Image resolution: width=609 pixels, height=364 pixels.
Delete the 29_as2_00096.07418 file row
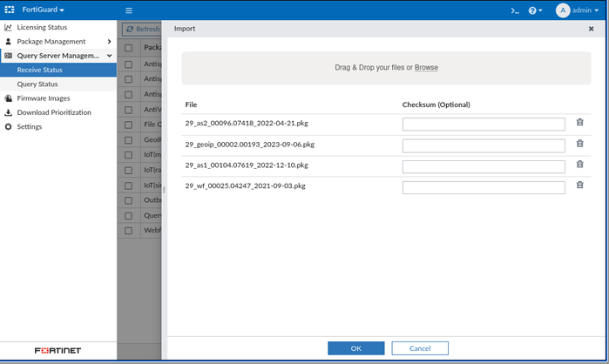click(x=580, y=122)
